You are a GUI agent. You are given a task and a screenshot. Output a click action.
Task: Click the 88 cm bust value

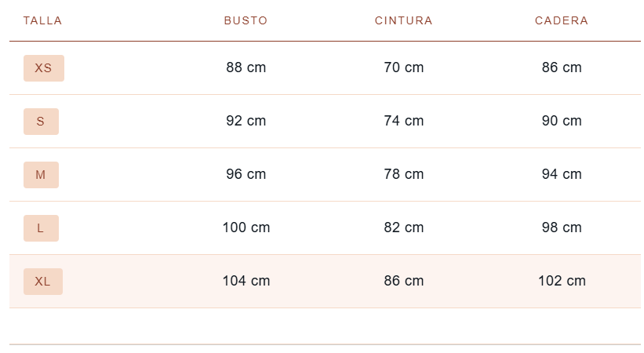[x=246, y=67]
